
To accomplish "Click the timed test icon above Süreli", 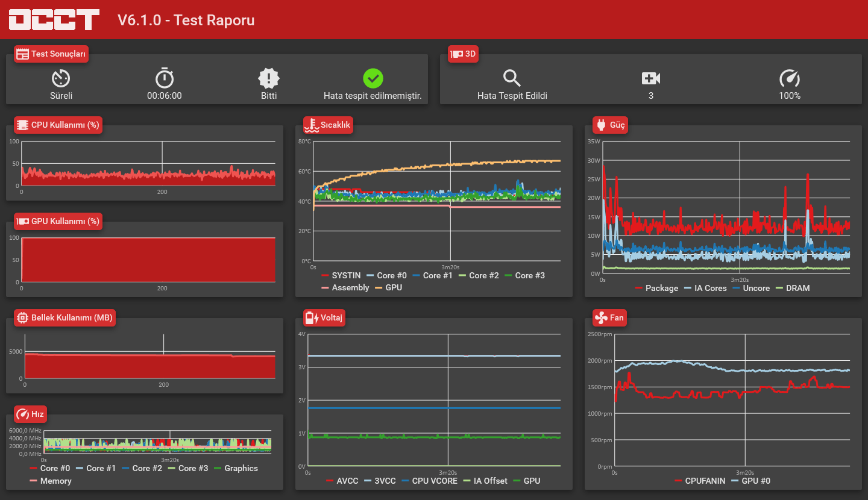I will (x=61, y=78).
